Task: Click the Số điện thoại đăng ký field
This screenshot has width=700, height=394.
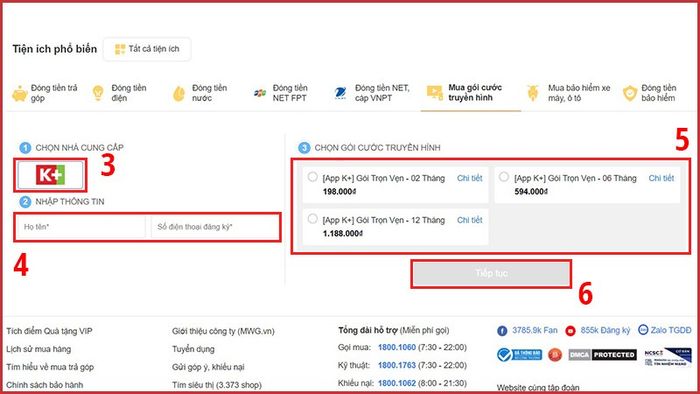Action: point(215,227)
